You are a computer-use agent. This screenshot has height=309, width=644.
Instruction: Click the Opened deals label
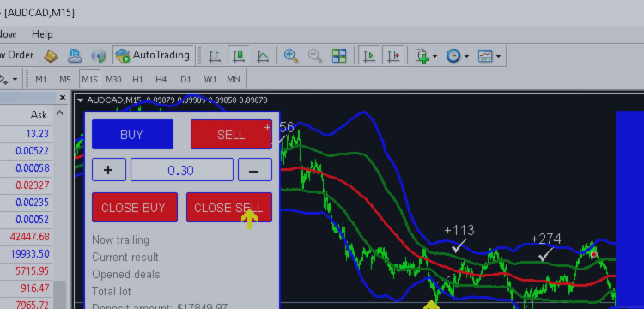[126, 274]
